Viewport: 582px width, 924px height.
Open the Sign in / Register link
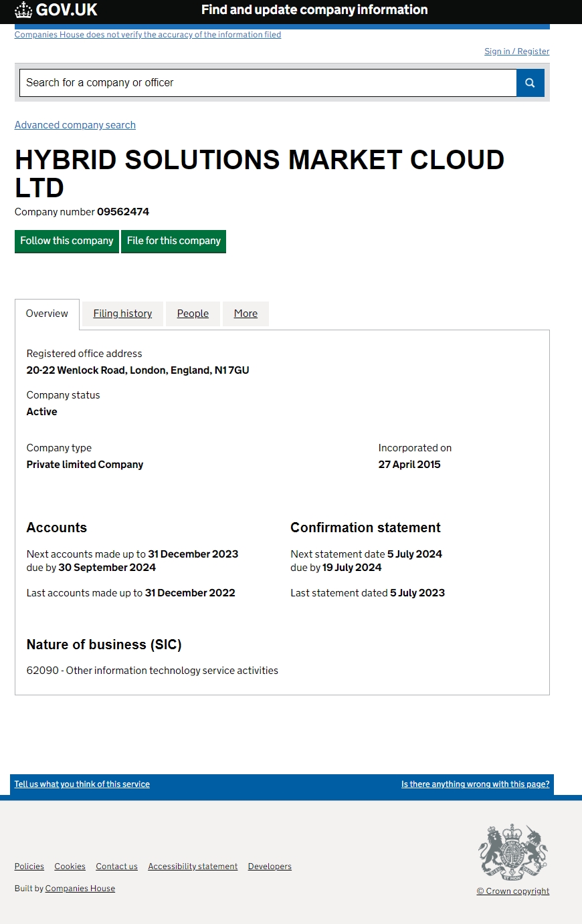516,51
